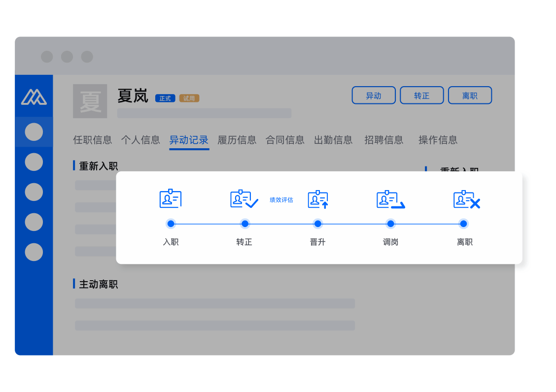Click the 绩效评估 link on timeline
The height and width of the screenshot is (392, 556).
(281, 200)
